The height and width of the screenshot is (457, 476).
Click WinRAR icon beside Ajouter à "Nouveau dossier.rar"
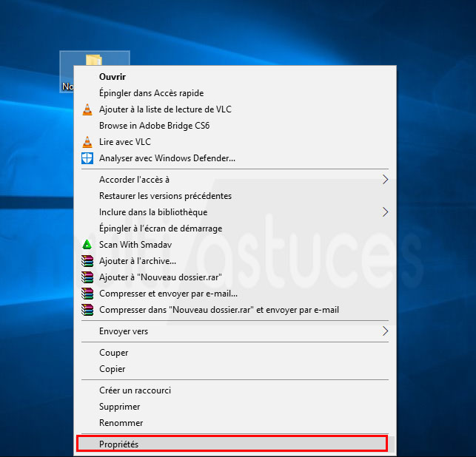pyautogui.click(x=87, y=277)
